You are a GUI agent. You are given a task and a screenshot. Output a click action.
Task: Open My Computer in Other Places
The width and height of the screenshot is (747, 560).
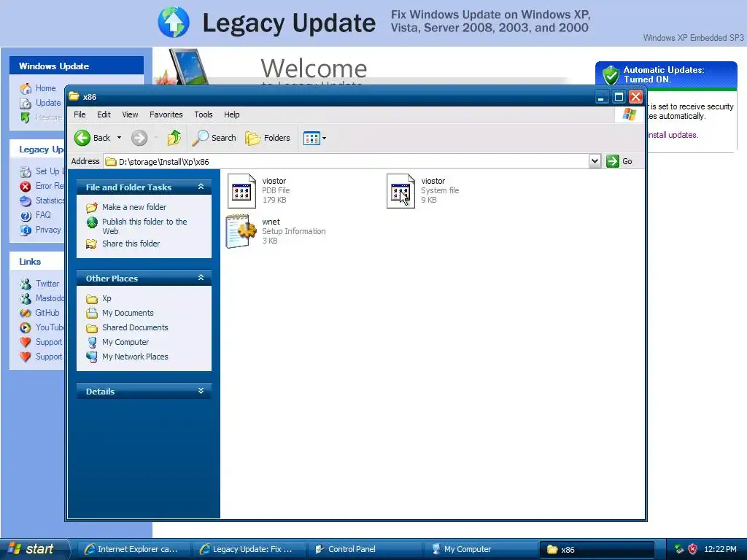(x=125, y=342)
